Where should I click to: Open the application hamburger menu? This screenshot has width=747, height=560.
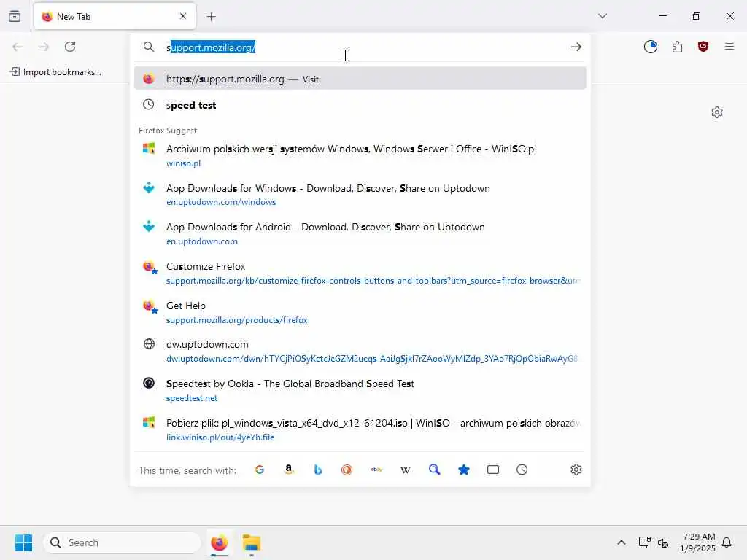tap(729, 47)
